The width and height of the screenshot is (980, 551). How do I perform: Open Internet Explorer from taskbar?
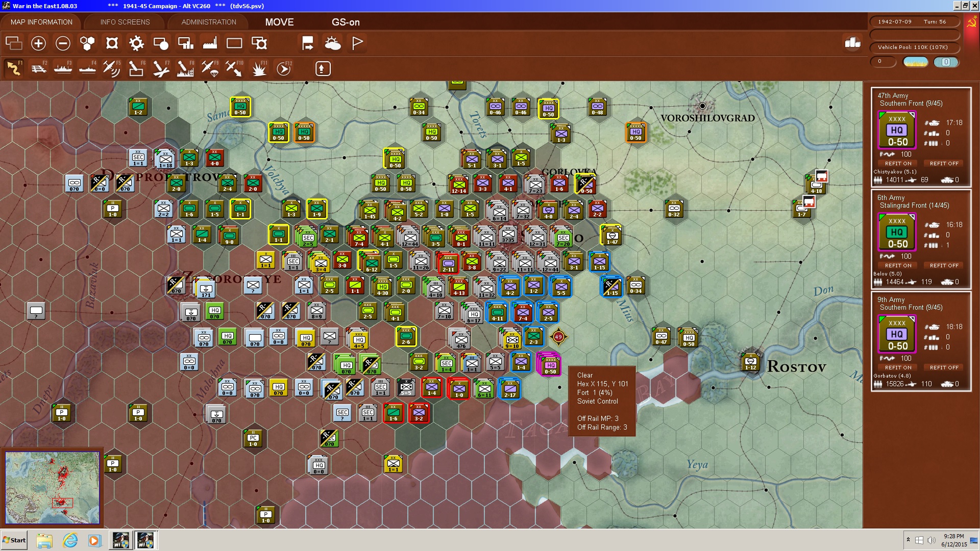pyautogui.click(x=70, y=540)
